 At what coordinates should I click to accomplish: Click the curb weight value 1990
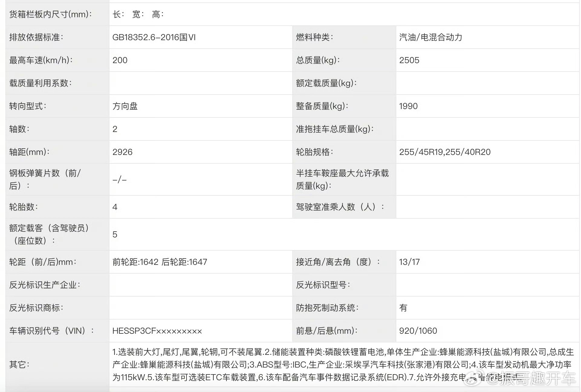(408, 106)
